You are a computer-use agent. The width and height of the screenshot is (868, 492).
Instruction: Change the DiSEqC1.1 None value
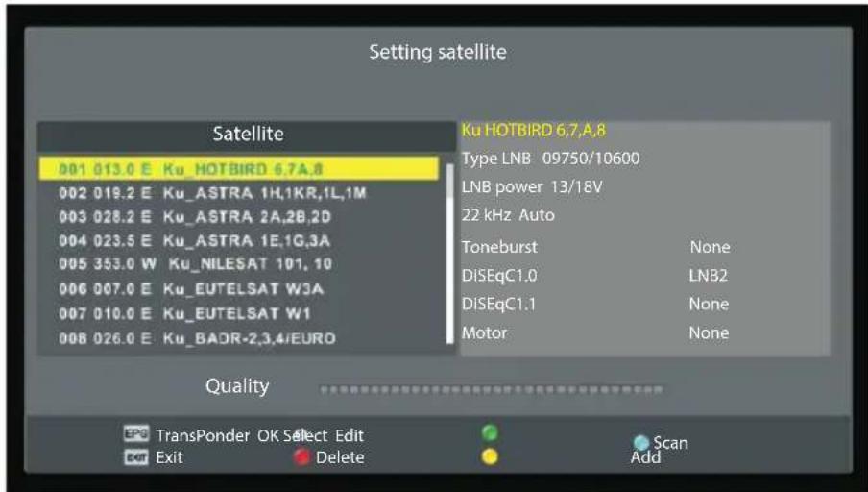(x=709, y=305)
